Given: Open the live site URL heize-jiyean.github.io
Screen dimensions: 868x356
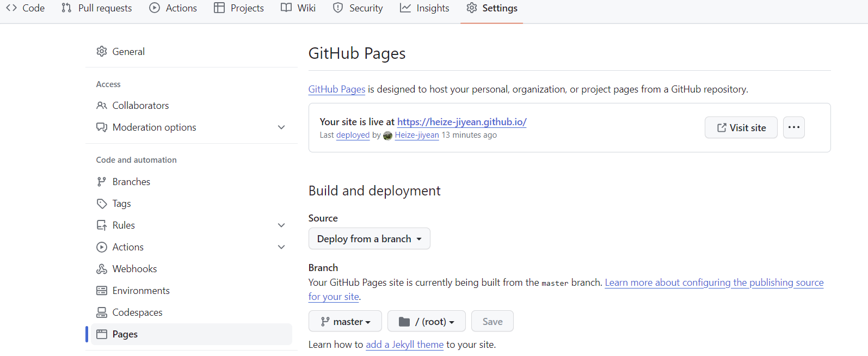Looking at the screenshot, I should click(x=462, y=122).
